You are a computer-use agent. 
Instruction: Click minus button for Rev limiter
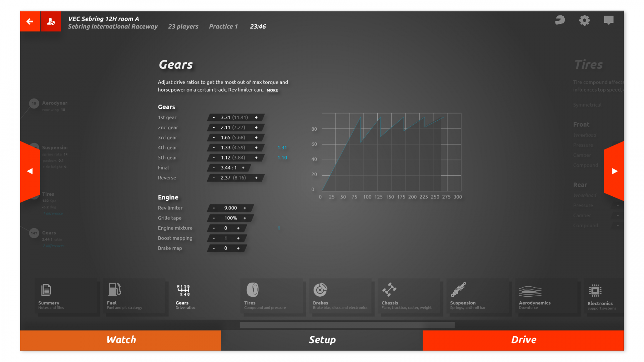click(x=214, y=207)
